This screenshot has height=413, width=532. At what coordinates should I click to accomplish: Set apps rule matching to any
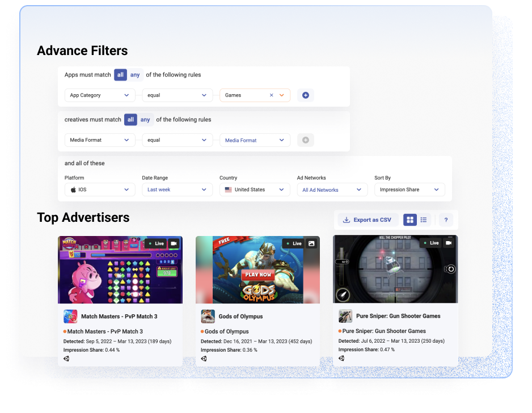tap(135, 75)
